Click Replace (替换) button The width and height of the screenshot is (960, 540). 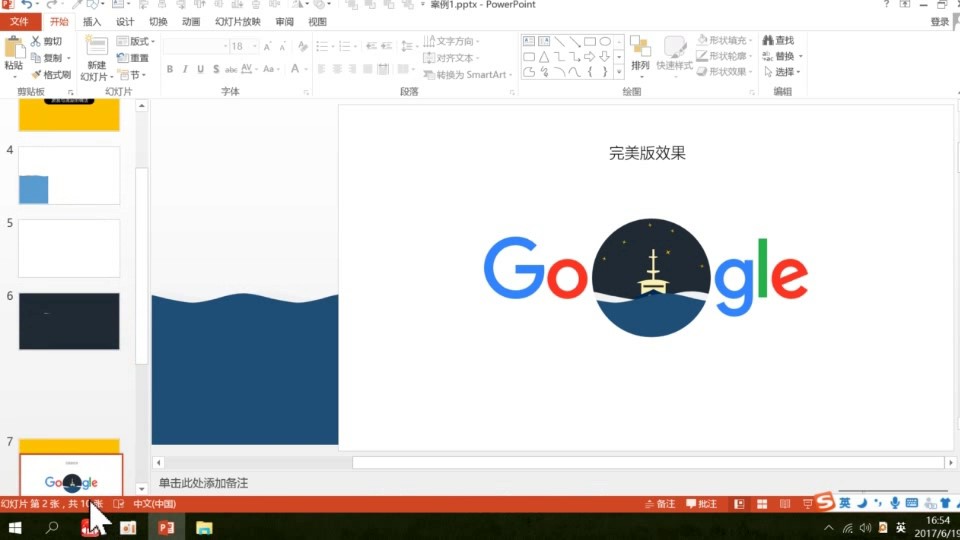pyautogui.click(x=782, y=56)
